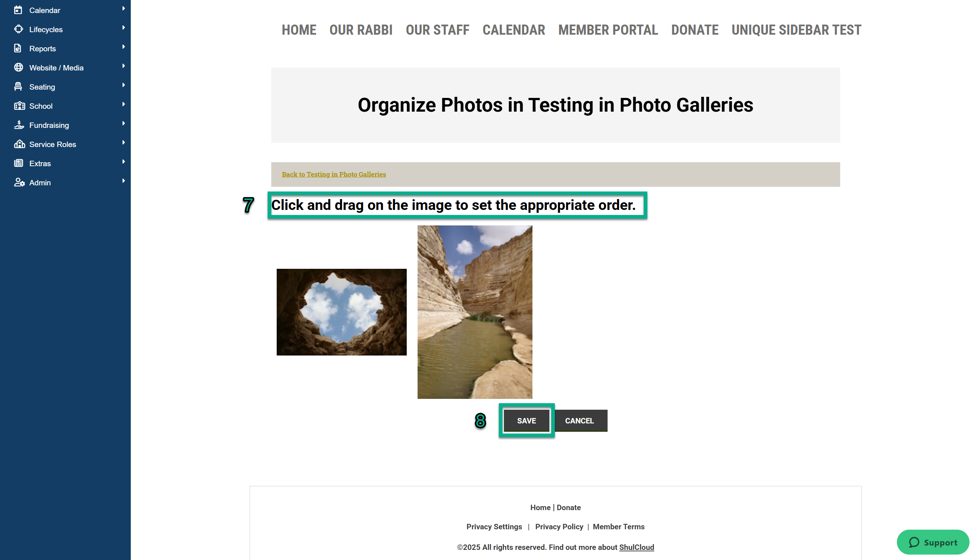Go to the OUR RABBI page

361,30
